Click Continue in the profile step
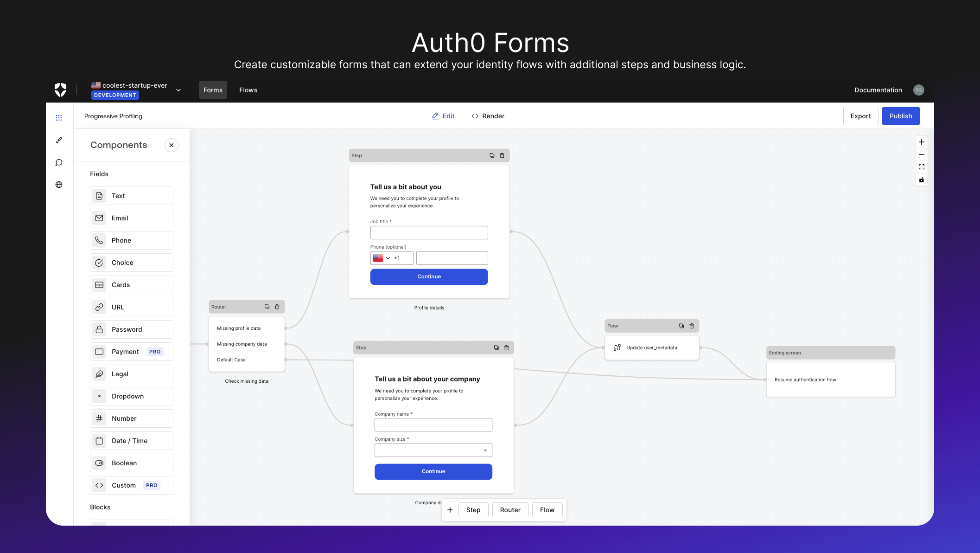 (x=429, y=276)
